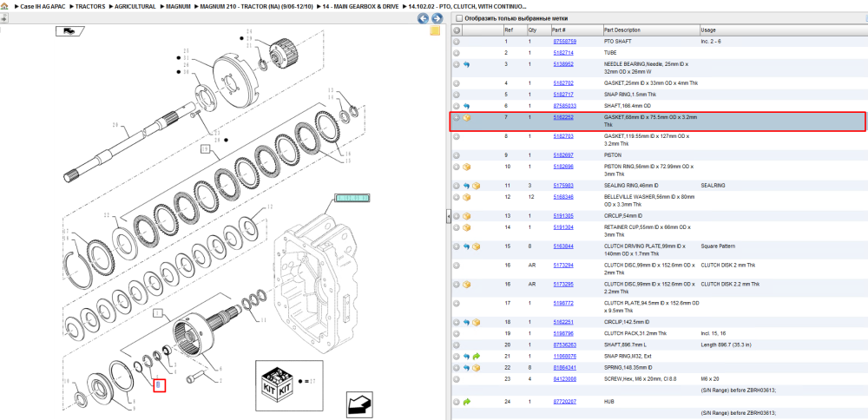The height and width of the screenshot is (420, 868).
Task: Open the AGRICULTURAL breadcrumb item
Action: pyautogui.click(x=135, y=6)
